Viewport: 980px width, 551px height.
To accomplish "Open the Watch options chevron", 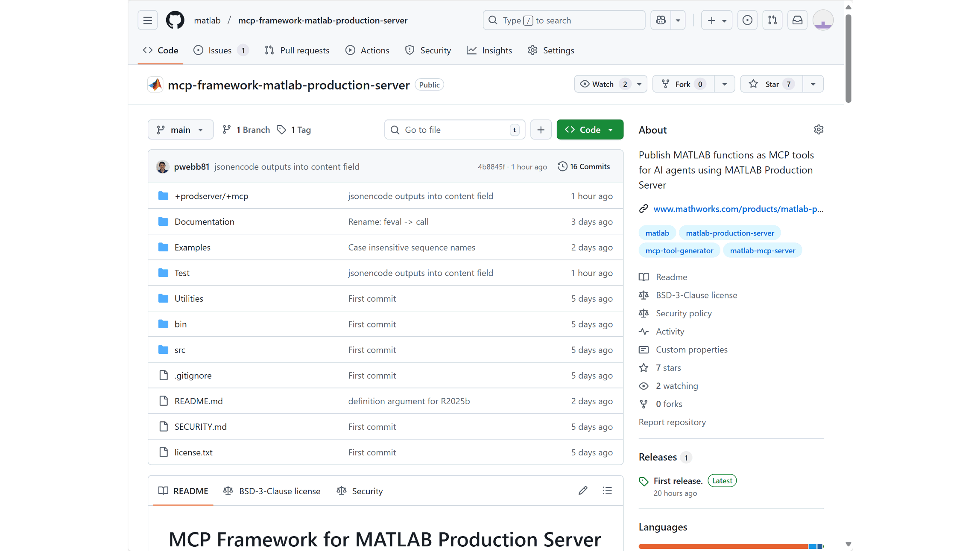I will coord(638,84).
